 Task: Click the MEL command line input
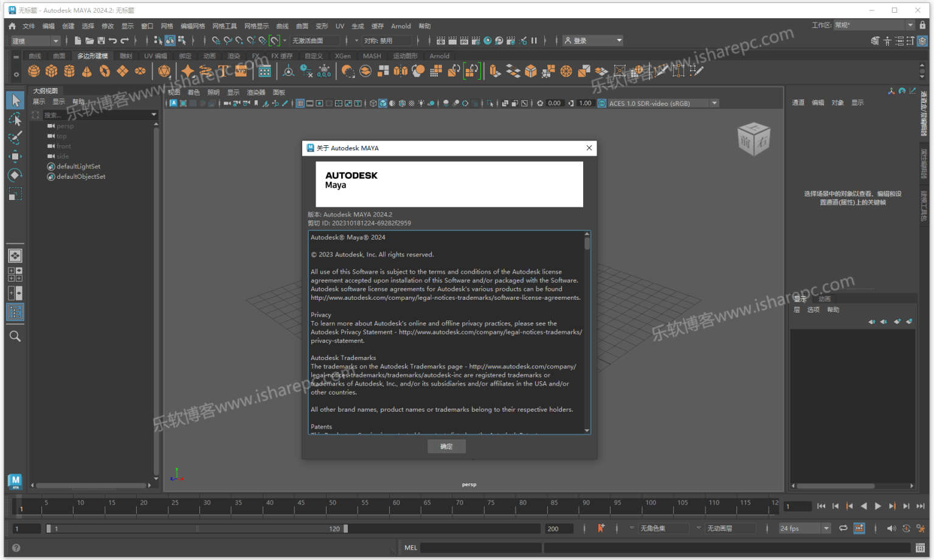pyautogui.click(x=480, y=548)
